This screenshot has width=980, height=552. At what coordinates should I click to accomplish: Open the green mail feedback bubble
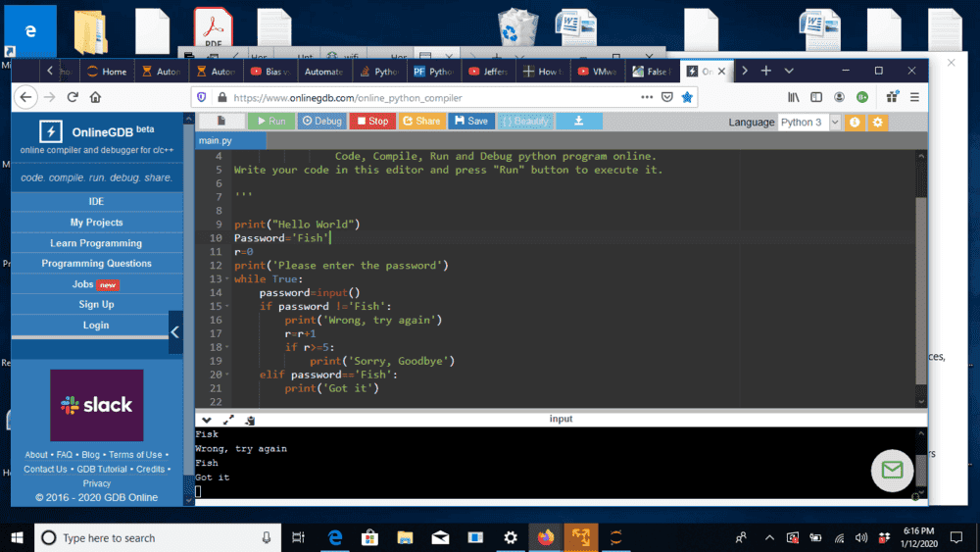pos(892,471)
